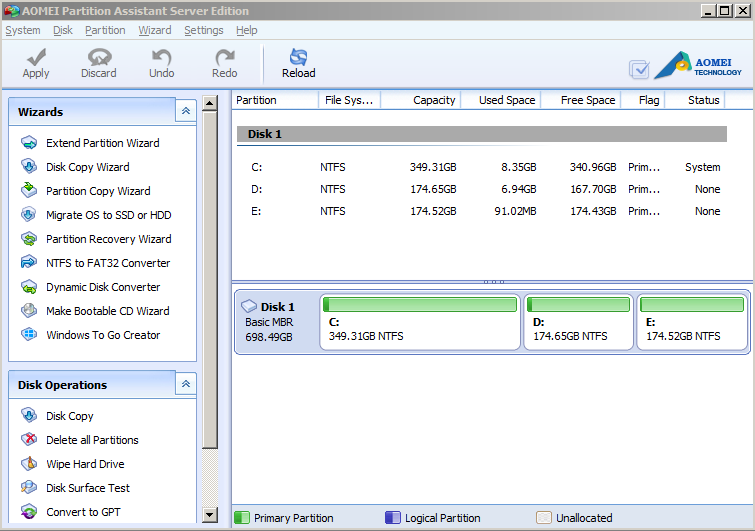Open the Partition menu

105,30
